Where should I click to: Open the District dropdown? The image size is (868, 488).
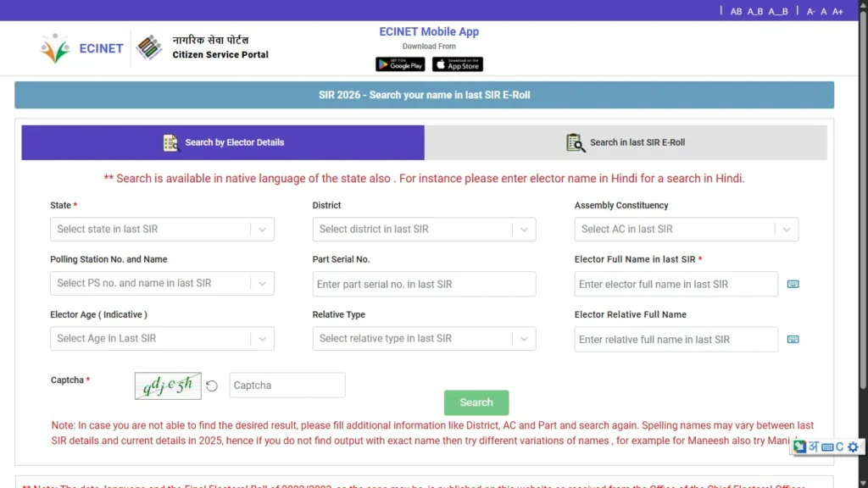tap(424, 229)
